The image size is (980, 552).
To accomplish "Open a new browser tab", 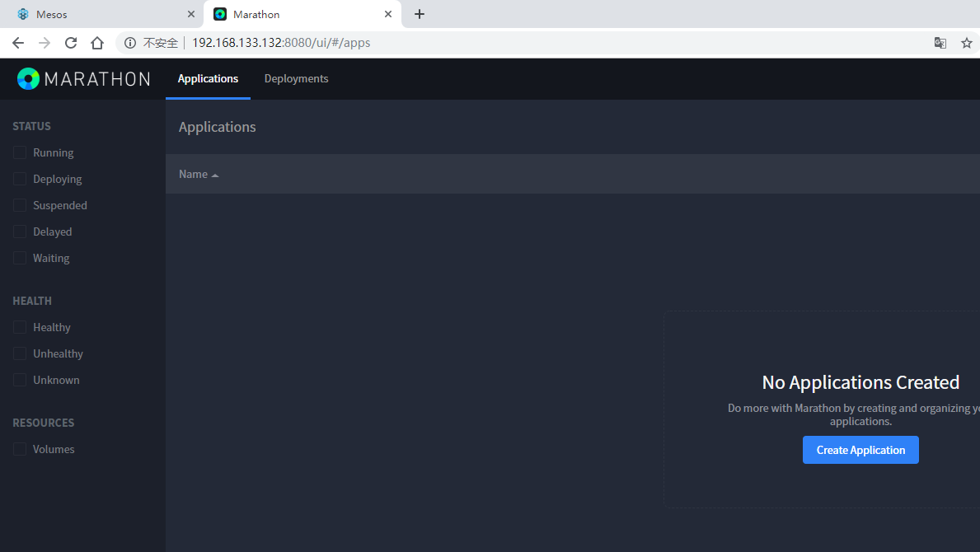I will (x=420, y=14).
